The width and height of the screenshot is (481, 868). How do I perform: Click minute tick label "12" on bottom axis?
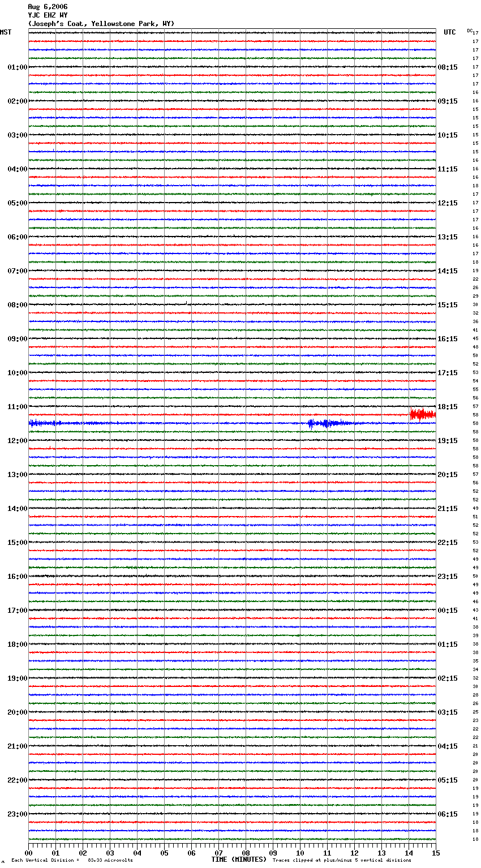(354, 853)
